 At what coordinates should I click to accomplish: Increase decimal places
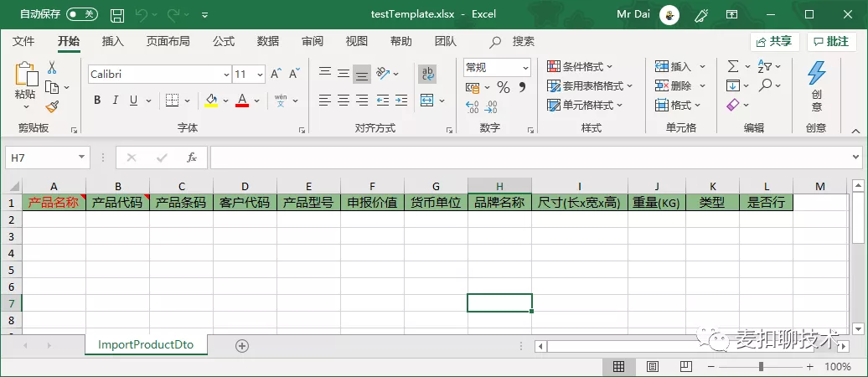tap(473, 107)
